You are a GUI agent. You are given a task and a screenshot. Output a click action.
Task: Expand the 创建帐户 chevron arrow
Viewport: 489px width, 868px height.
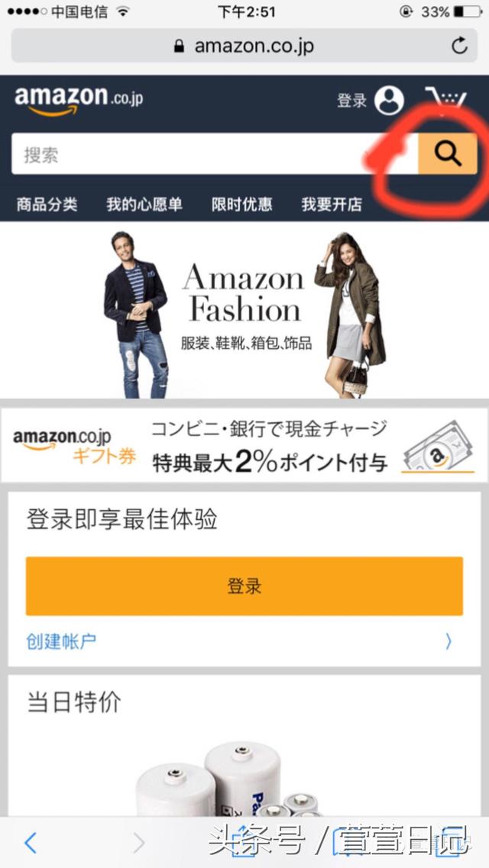tap(449, 641)
